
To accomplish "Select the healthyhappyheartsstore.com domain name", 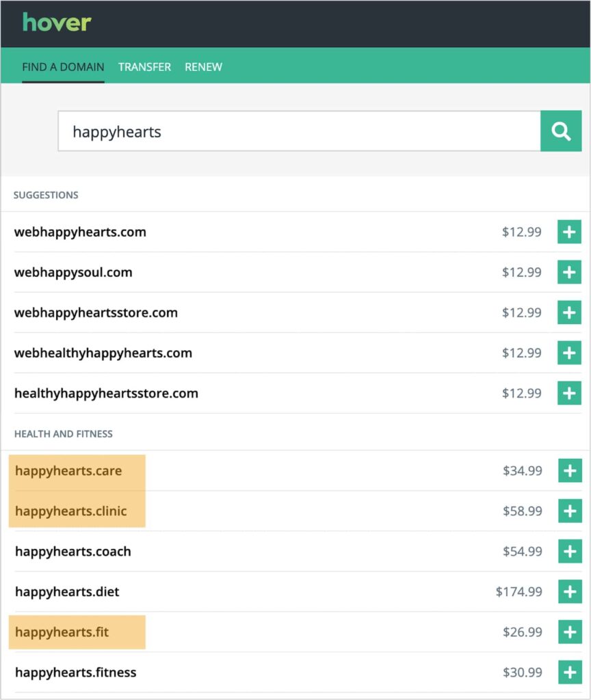I will (x=106, y=393).
